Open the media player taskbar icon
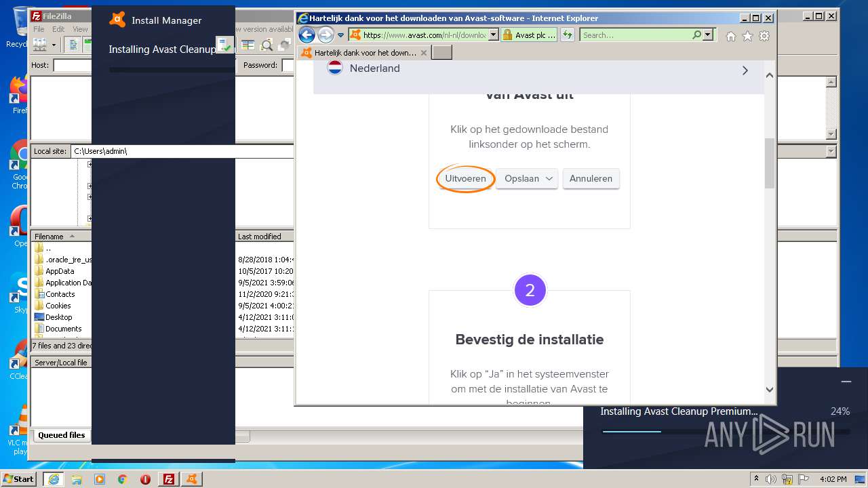 tap(100, 479)
